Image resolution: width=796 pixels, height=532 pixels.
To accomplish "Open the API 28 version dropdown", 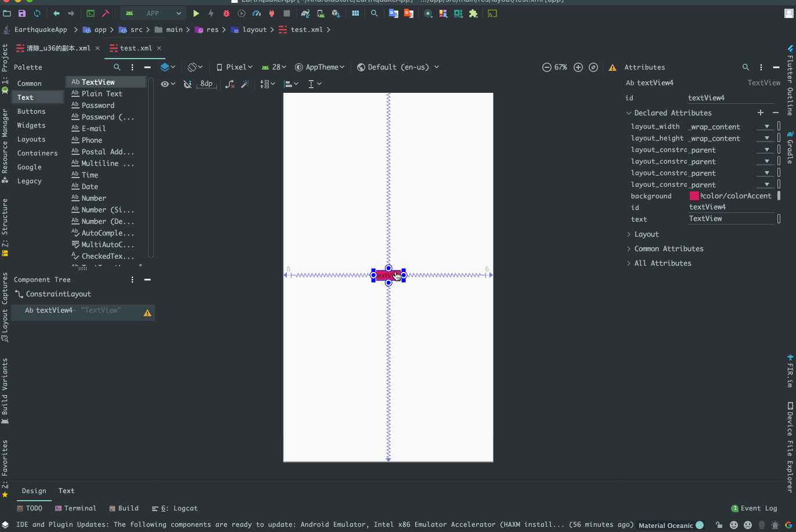I will (x=274, y=67).
